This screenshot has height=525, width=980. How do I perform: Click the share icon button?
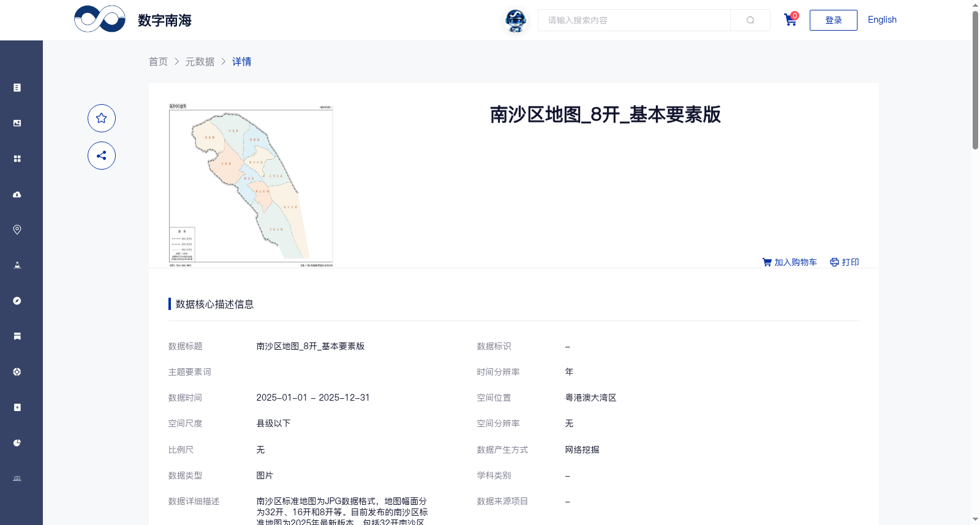click(102, 156)
